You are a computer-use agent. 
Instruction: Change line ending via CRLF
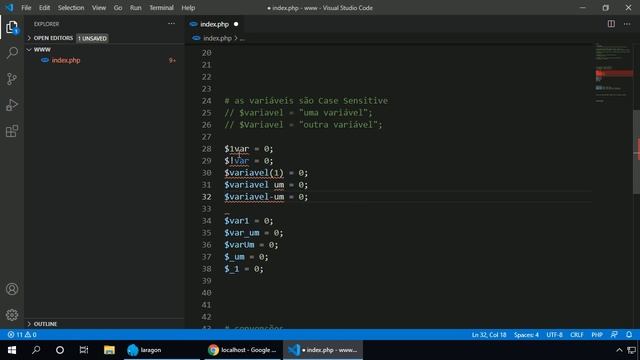(x=577, y=335)
